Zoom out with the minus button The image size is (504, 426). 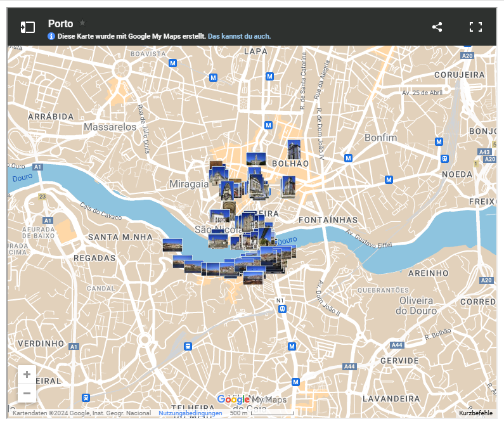(x=27, y=393)
